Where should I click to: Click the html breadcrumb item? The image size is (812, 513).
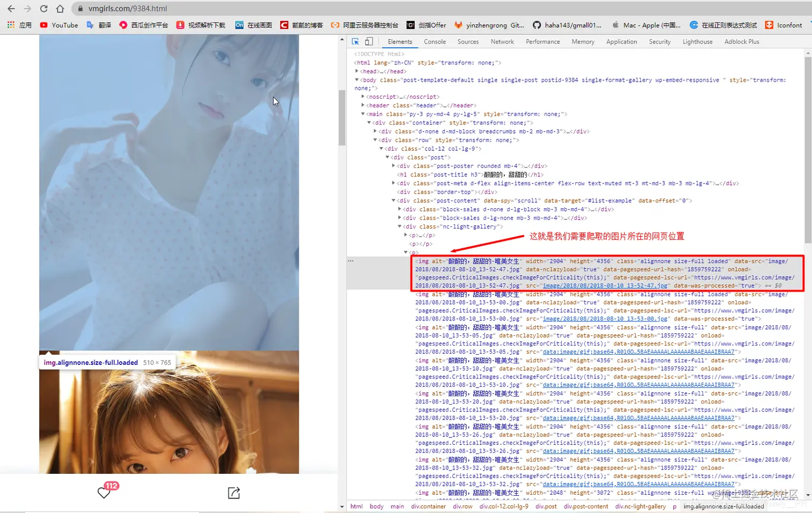coord(357,506)
